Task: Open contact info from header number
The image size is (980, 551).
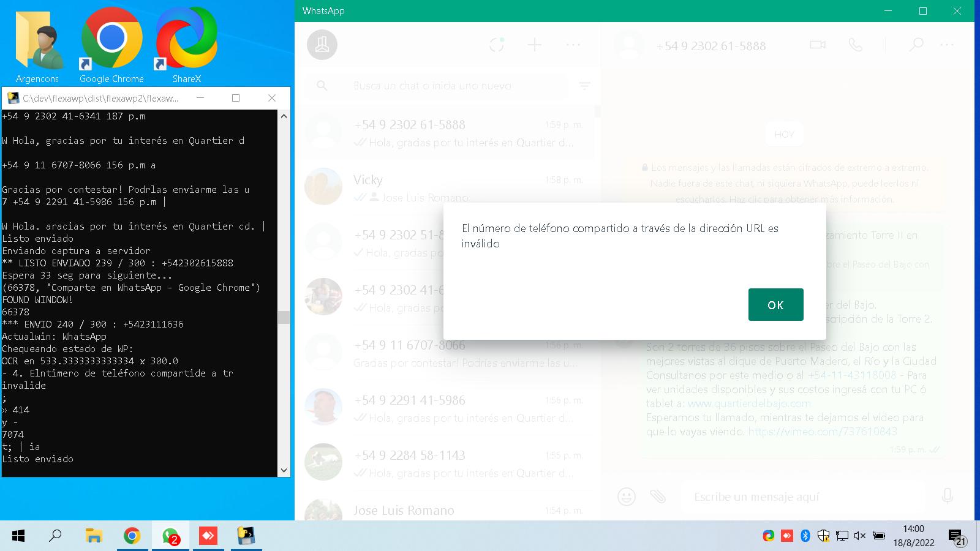Action: click(710, 46)
